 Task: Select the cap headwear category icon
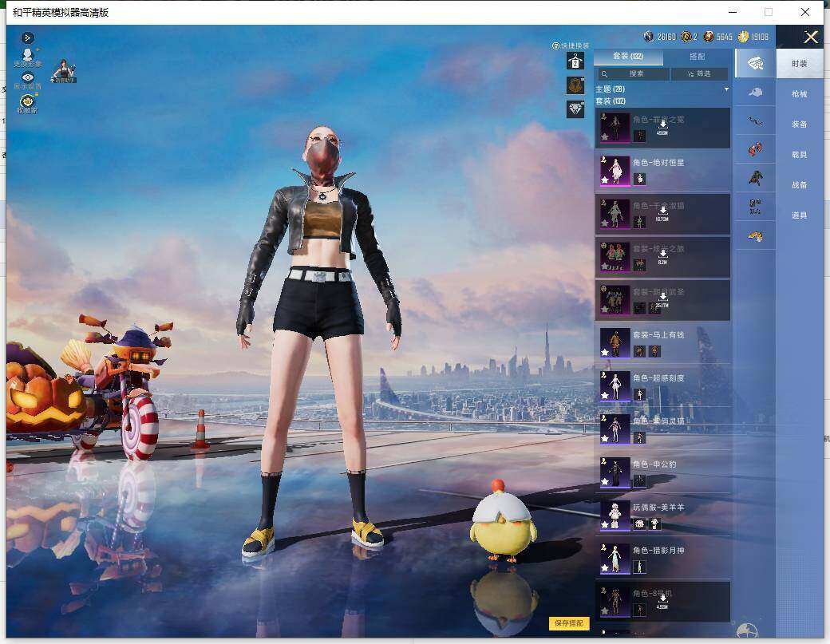[755, 92]
